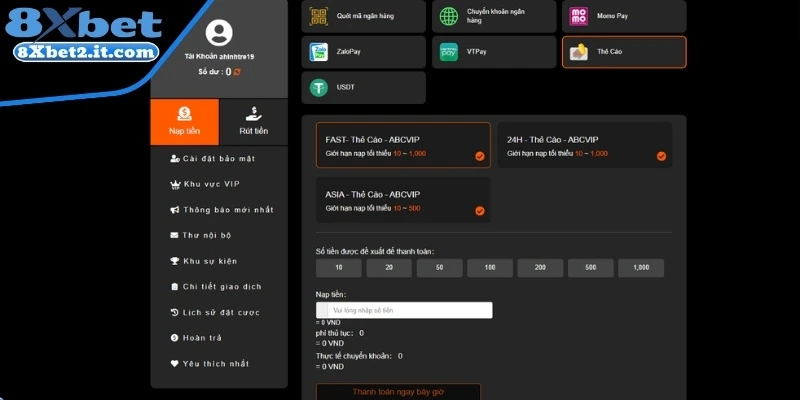Open Khu vực VIP menu item
The image size is (800, 400).
click(205, 184)
